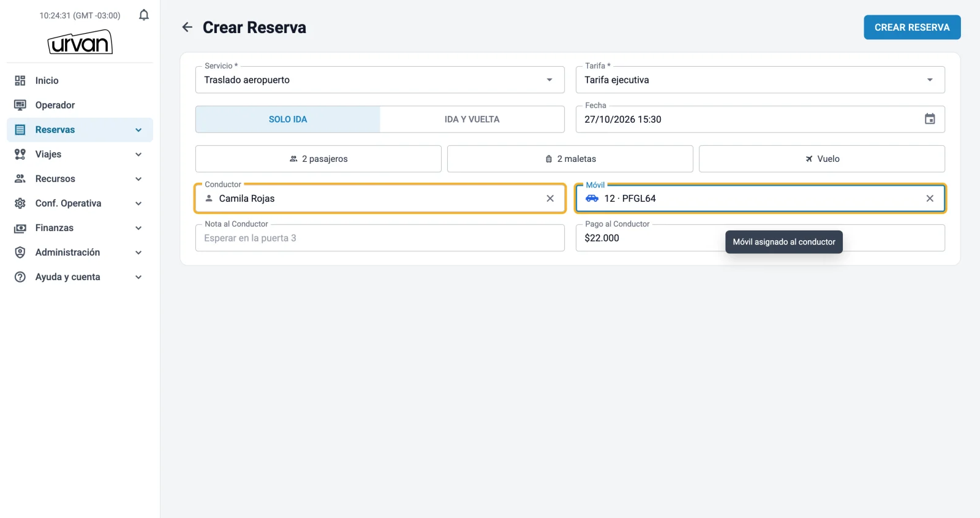Click the Urvan logo
The width and height of the screenshot is (980, 518).
[80, 42]
